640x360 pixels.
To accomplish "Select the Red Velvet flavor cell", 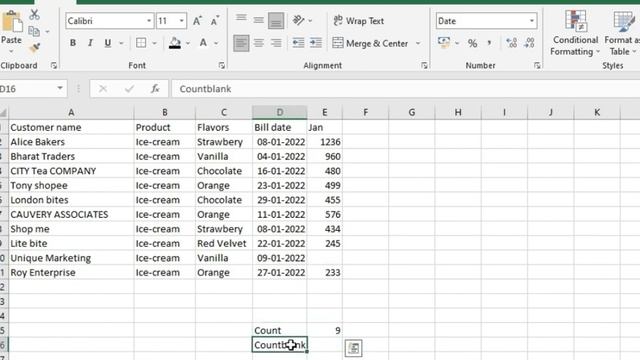I will point(224,243).
